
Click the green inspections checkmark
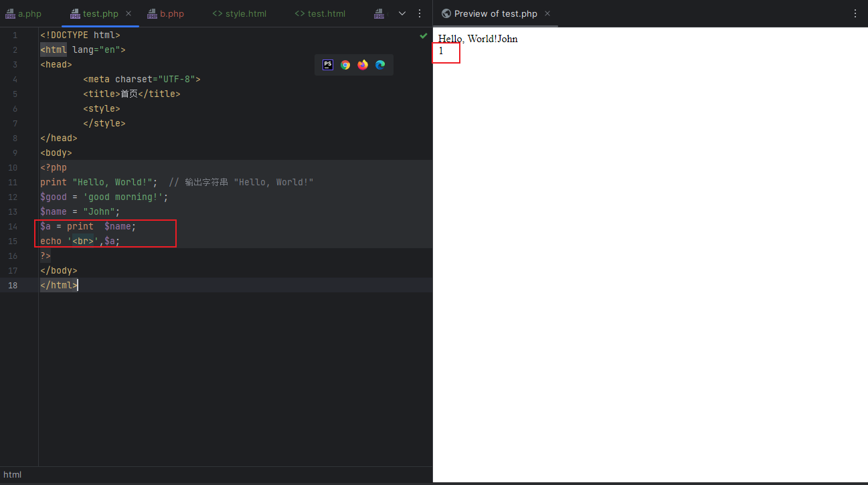coord(422,35)
